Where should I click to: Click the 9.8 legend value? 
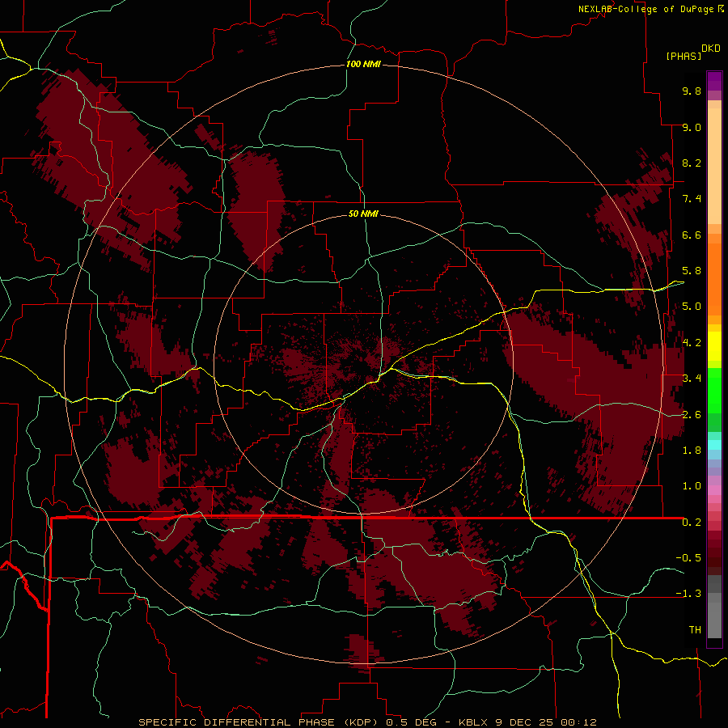tap(692, 91)
